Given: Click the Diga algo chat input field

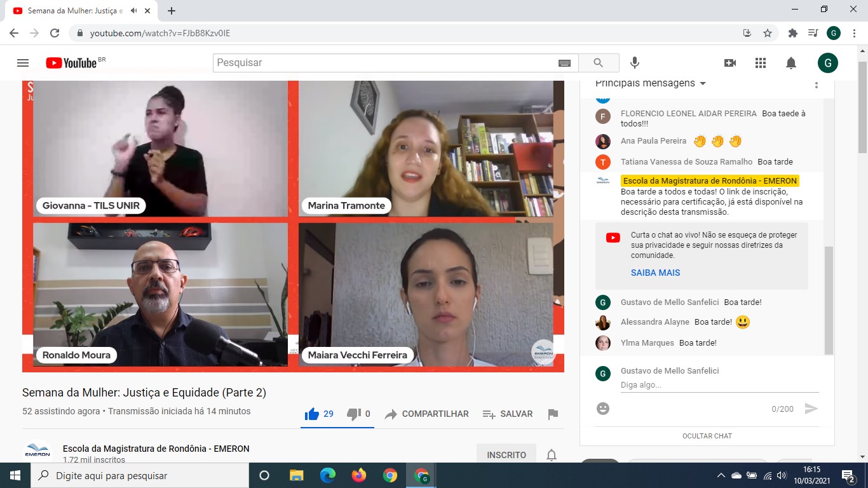Looking at the screenshot, I should point(719,385).
